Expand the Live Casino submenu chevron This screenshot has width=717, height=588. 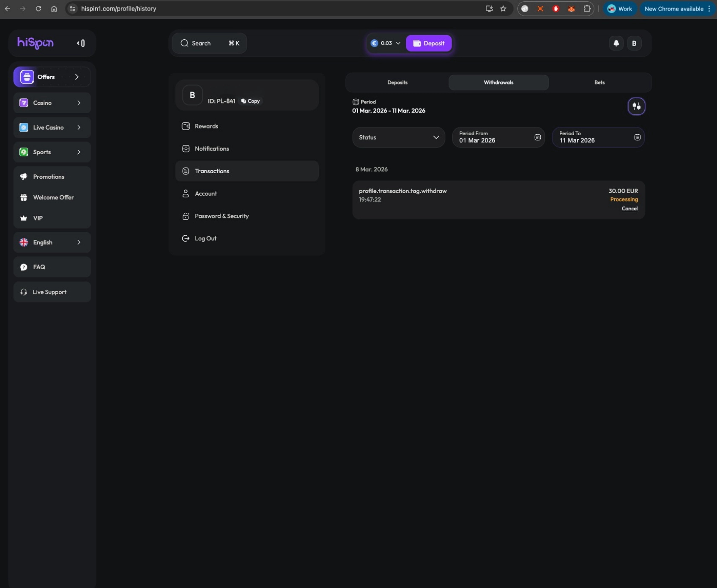79,128
